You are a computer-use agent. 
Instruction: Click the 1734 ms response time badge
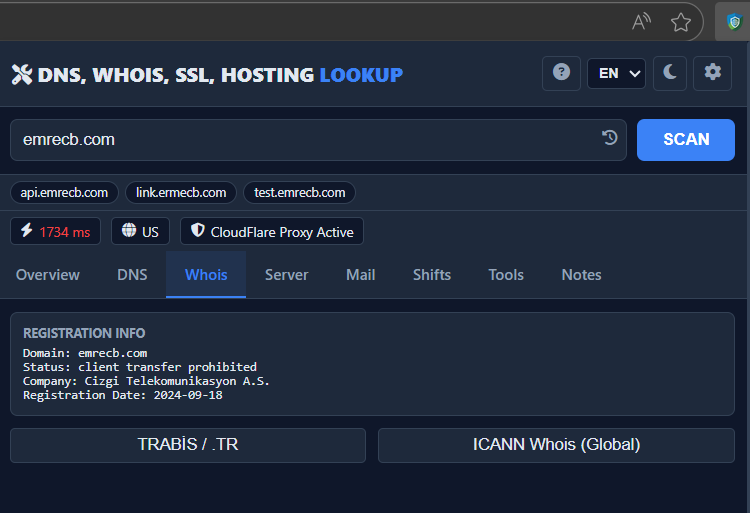click(x=55, y=231)
